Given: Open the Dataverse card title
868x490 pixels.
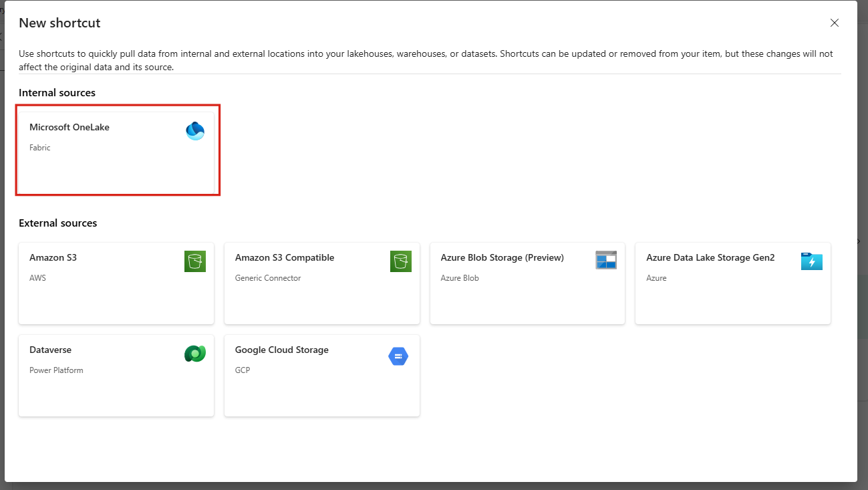Looking at the screenshot, I should click(x=50, y=350).
